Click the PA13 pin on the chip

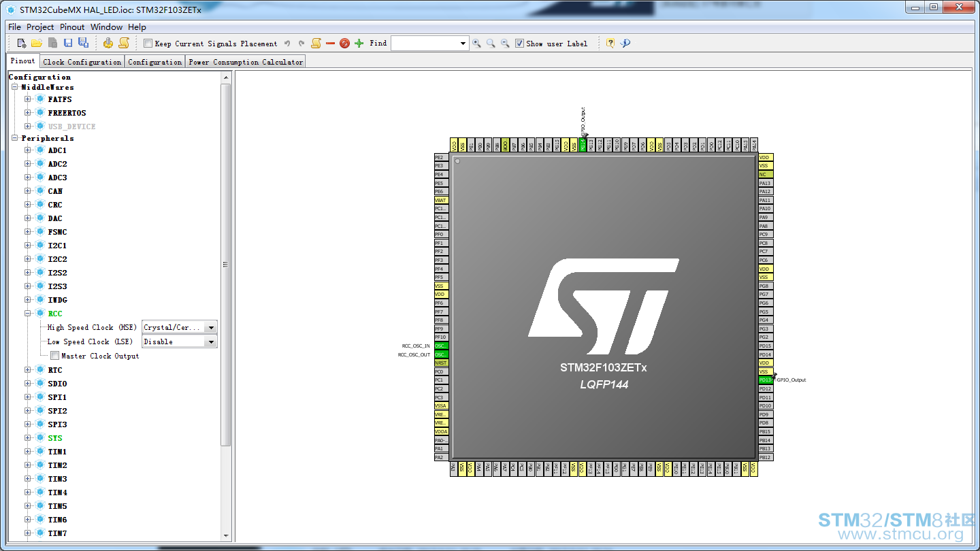pos(766,183)
